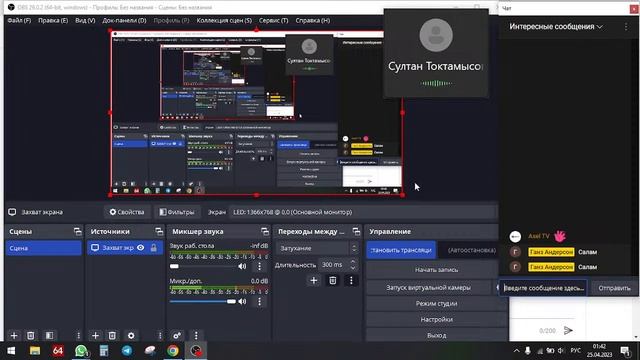Open WhatsApp from the taskbar
Viewport: 640px width, 360px height.
tap(81, 351)
